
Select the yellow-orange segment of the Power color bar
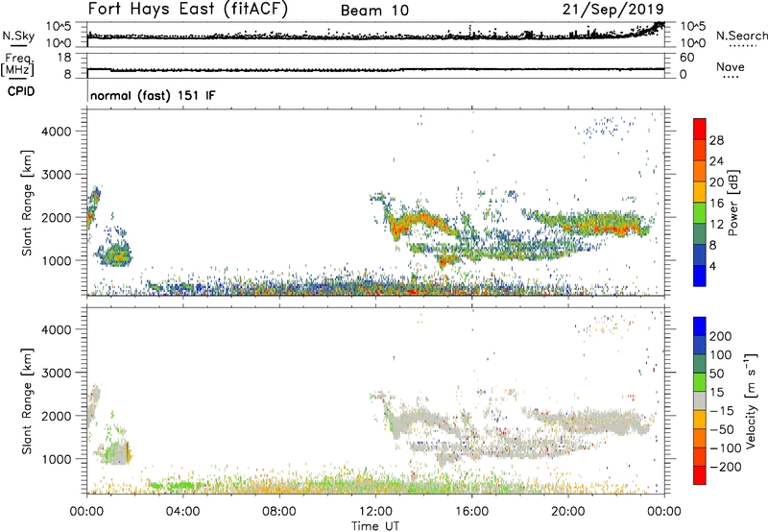[700, 191]
